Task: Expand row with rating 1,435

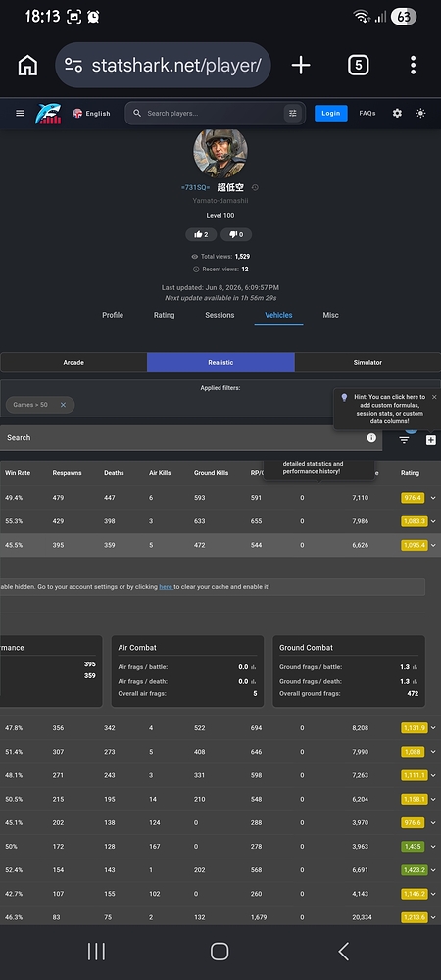Action: click(433, 847)
